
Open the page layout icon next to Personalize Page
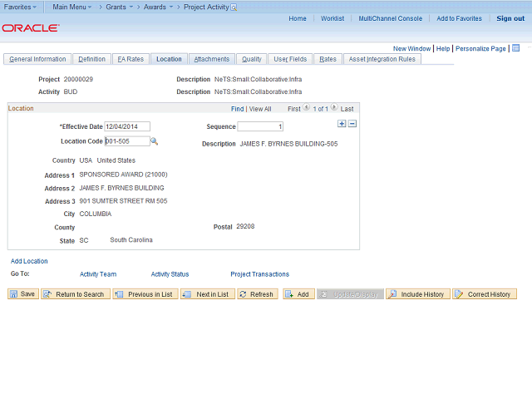515,48
